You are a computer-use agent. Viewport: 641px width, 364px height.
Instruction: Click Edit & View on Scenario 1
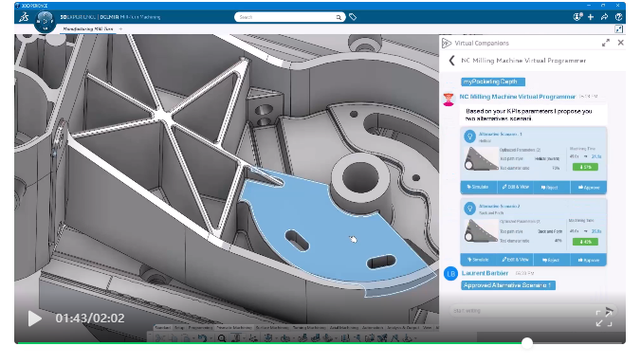coord(516,187)
